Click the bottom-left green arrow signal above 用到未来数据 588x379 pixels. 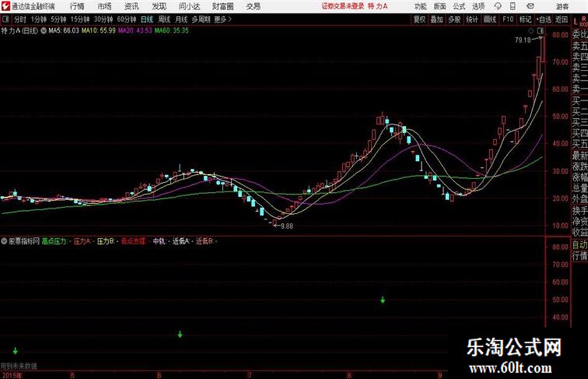coord(15,351)
